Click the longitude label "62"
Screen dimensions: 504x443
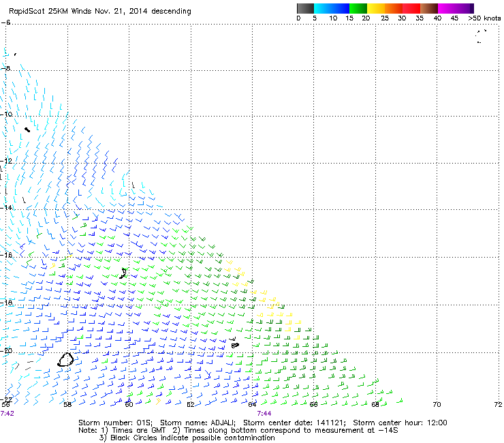click(x=191, y=404)
